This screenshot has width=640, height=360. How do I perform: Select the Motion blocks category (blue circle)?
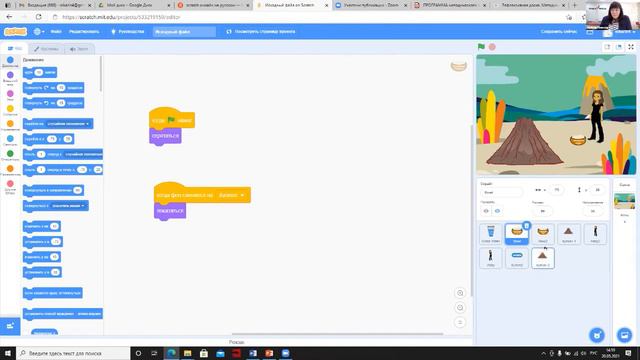[x=10, y=60]
